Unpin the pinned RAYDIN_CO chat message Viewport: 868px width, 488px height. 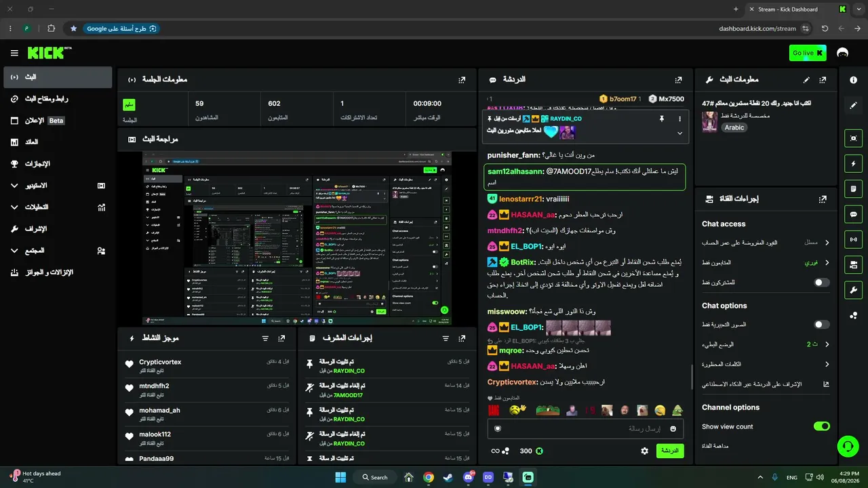(x=661, y=119)
